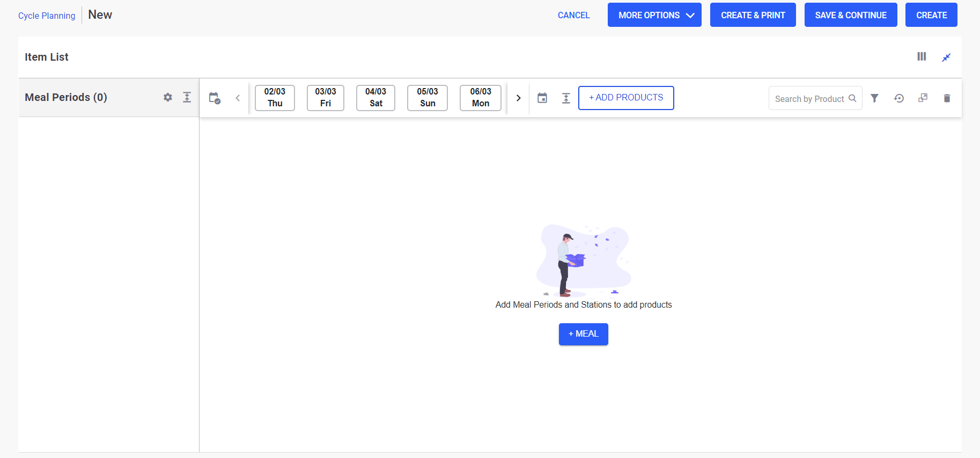Click the trash delete icon
The image size is (980, 458).
coord(947,98)
